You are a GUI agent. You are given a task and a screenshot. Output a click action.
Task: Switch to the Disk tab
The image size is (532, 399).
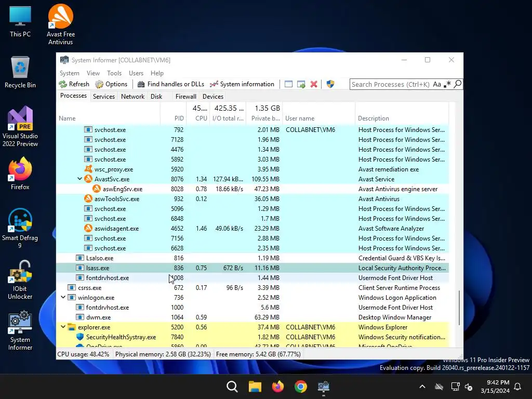point(156,96)
